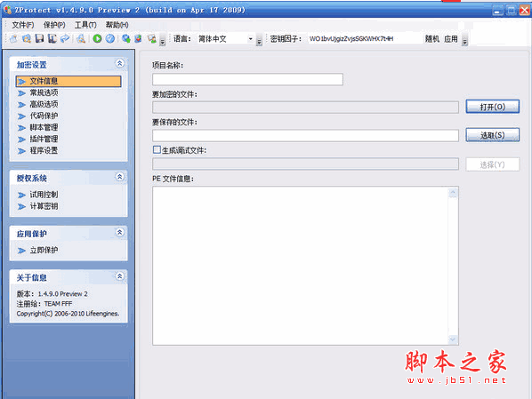Image resolution: width=532 pixels, height=399 pixels.
Task: Click inside the PE 文件信息 text area
Action: tap(301, 266)
